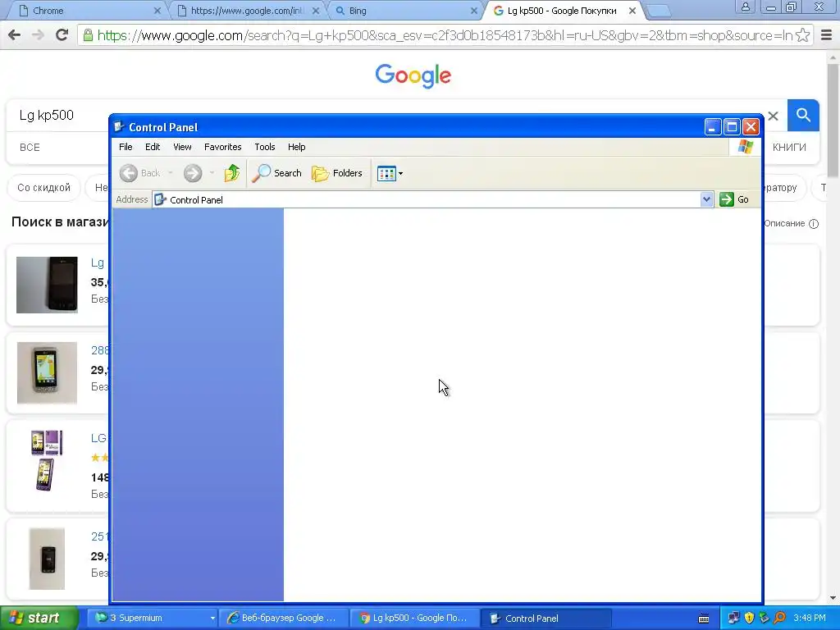Click the browser address bar URL
The height and width of the screenshot is (630, 840).
[x=445, y=35]
